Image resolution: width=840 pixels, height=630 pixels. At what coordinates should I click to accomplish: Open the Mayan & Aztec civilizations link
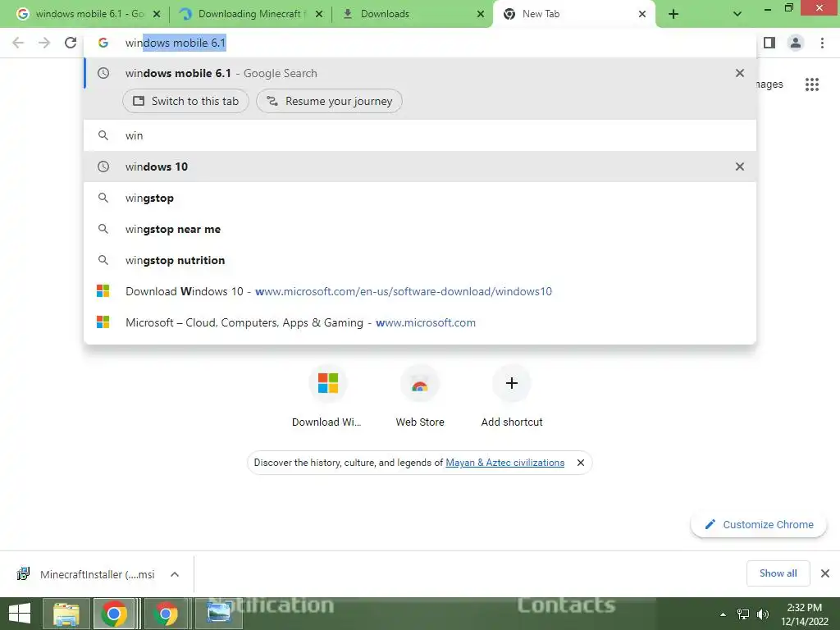click(x=504, y=463)
